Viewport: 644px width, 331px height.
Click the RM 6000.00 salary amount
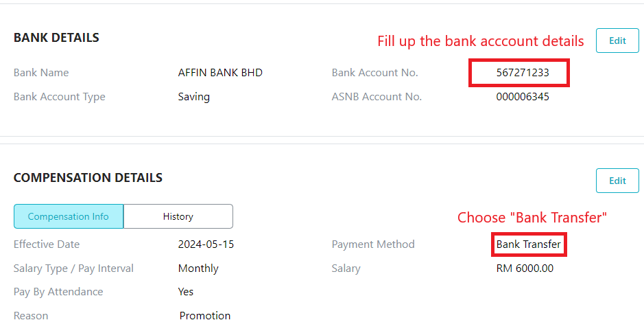pyautogui.click(x=525, y=269)
